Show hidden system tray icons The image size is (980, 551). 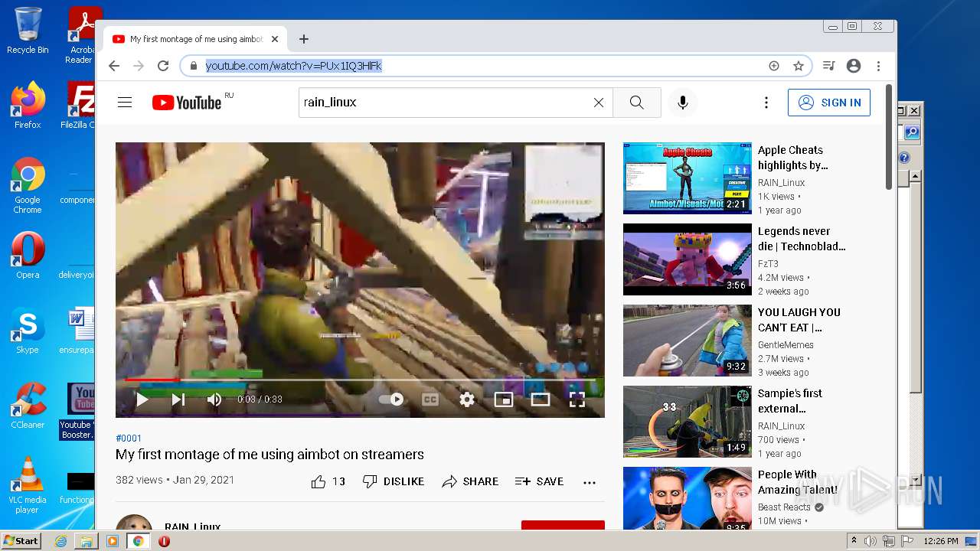tap(854, 541)
